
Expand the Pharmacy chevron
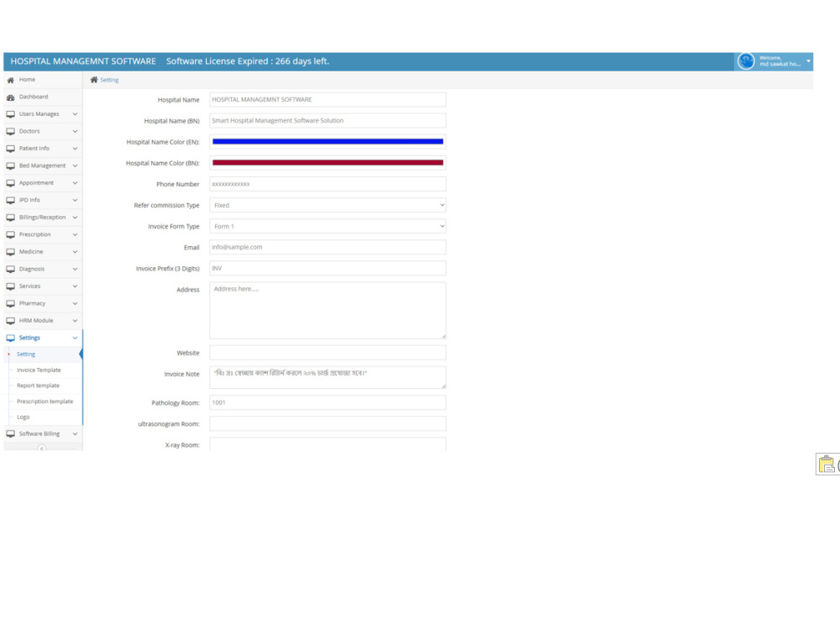tap(75, 304)
